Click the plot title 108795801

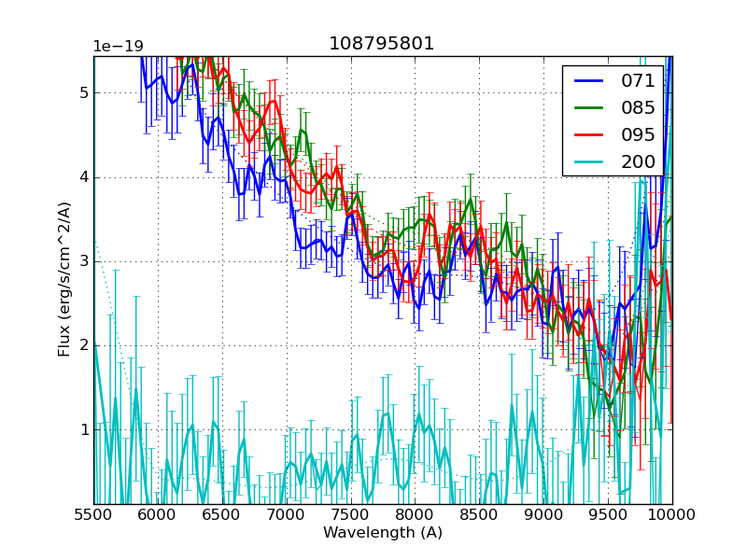click(382, 44)
